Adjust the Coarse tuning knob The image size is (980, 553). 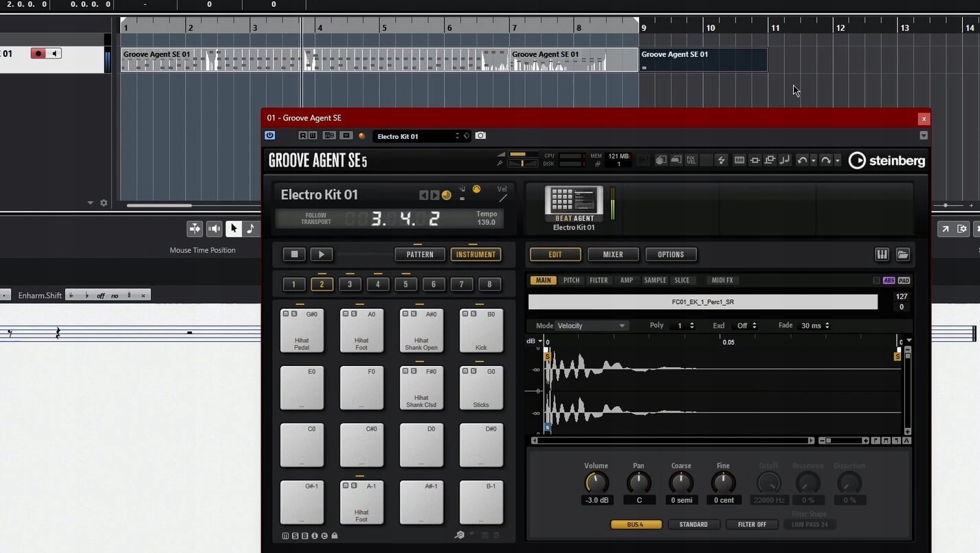click(x=681, y=482)
